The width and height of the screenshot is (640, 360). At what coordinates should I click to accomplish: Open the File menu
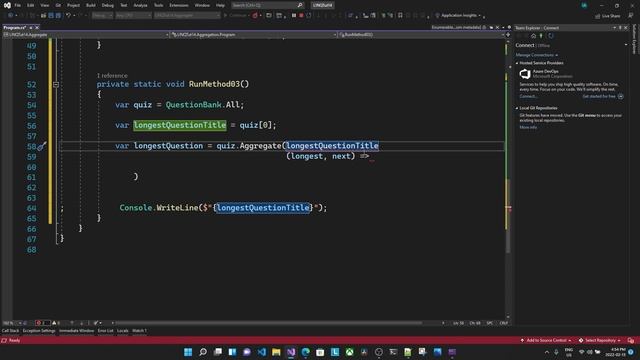(x=18, y=5)
